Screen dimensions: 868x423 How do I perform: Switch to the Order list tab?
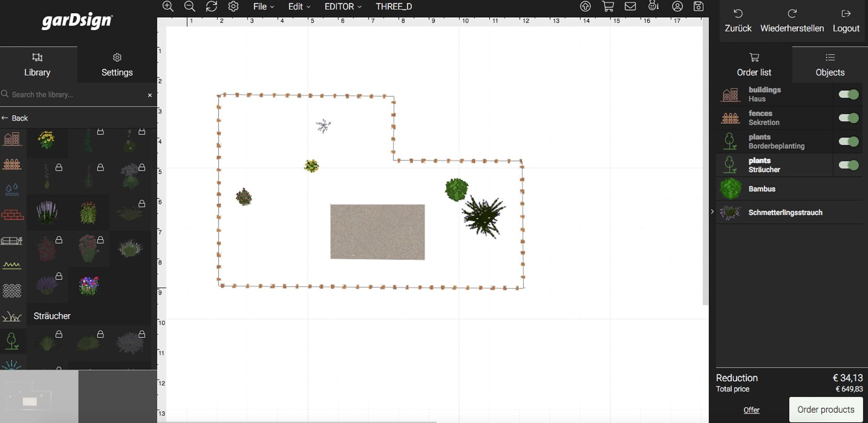(x=754, y=65)
